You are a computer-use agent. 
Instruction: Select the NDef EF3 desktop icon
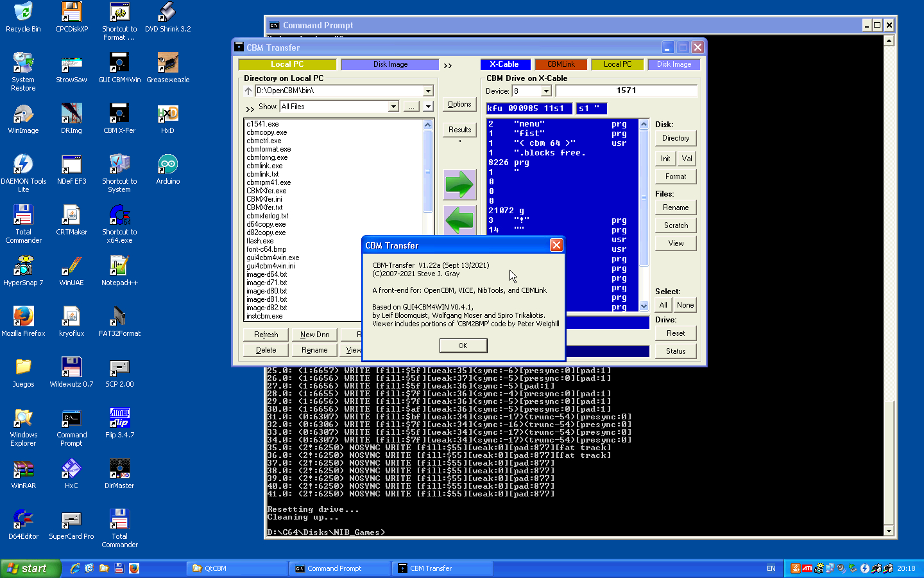(71, 170)
